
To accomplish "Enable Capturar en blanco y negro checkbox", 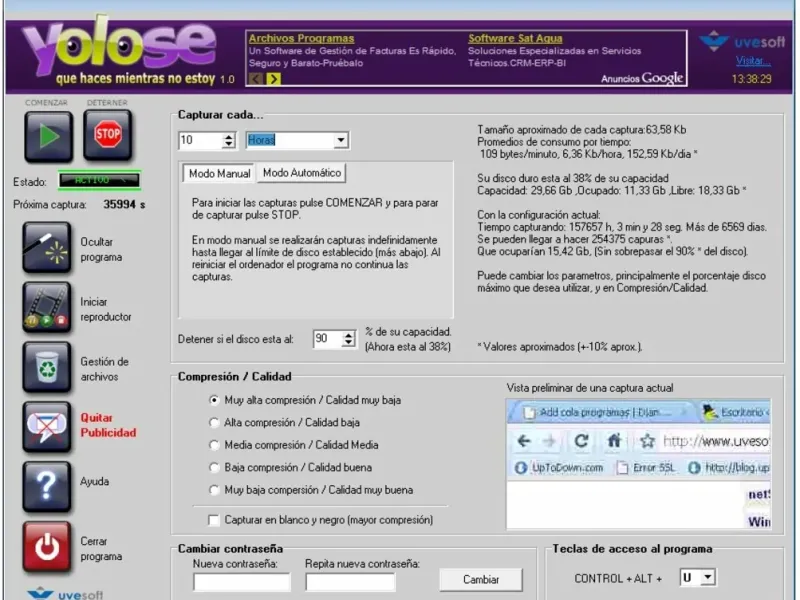I will pyautogui.click(x=214, y=520).
